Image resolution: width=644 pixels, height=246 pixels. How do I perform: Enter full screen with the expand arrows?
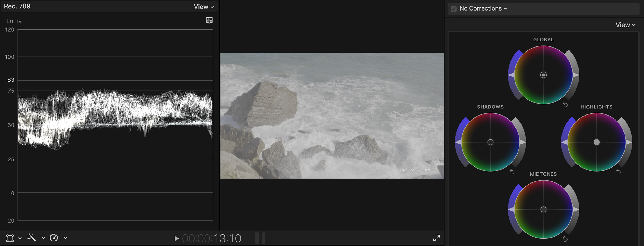436,238
